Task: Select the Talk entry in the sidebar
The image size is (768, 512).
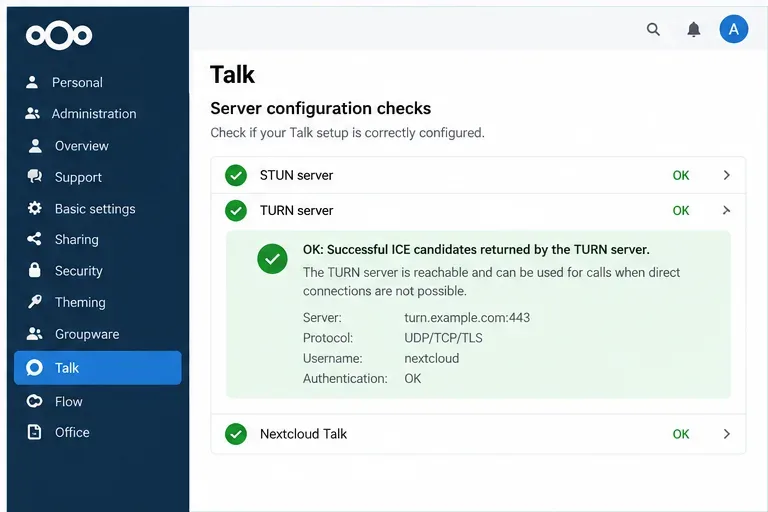Action: tap(97, 367)
